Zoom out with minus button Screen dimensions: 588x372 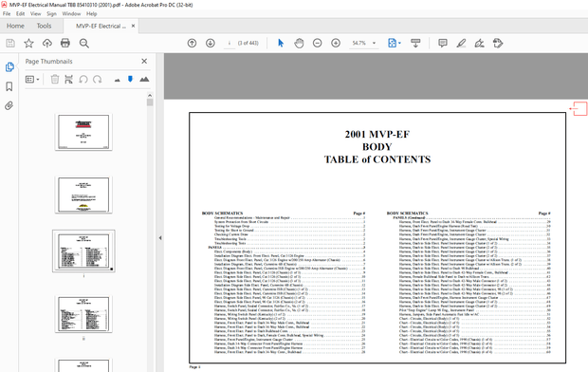click(318, 43)
